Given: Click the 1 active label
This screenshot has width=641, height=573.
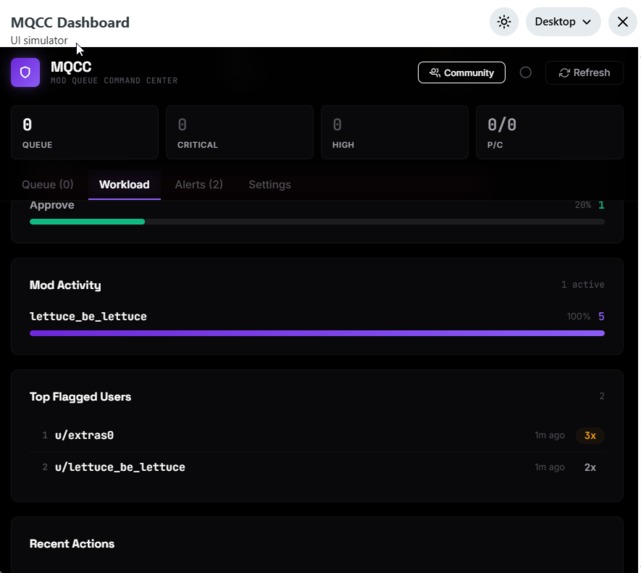Looking at the screenshot, I should (x=583, y=284).
